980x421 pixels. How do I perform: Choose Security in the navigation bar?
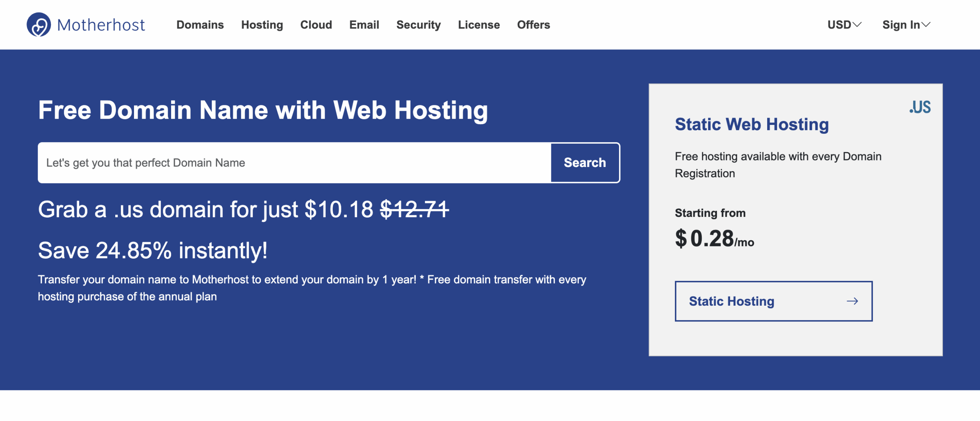[418, 25]
